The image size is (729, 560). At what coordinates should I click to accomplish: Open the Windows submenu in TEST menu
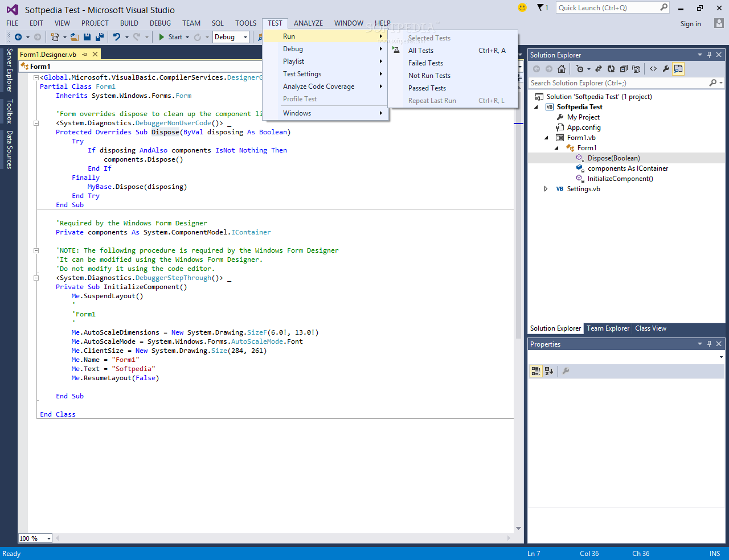(326, 113)
